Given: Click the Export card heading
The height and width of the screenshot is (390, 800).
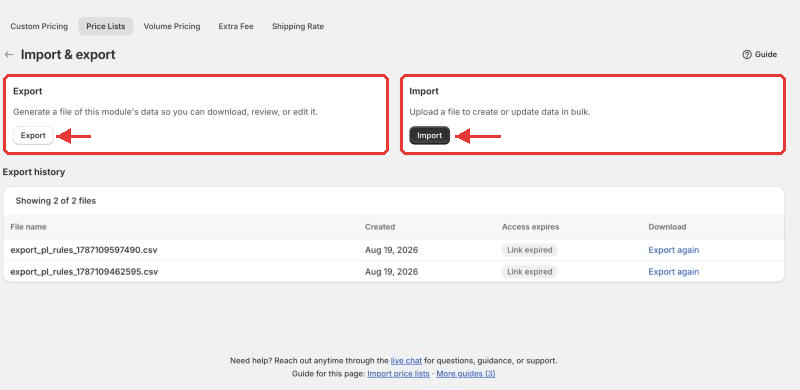Looking at the screenshot, I should (28, 91).
